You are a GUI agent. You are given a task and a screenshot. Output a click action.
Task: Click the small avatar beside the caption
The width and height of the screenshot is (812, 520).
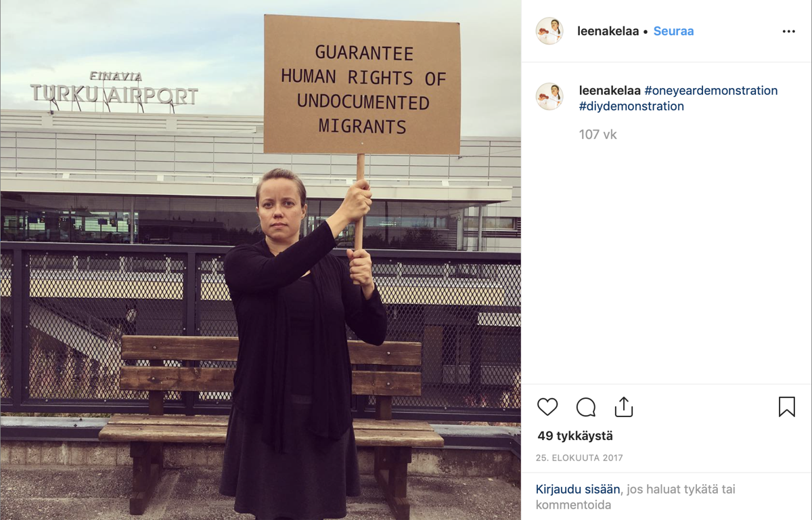point(549,96)
